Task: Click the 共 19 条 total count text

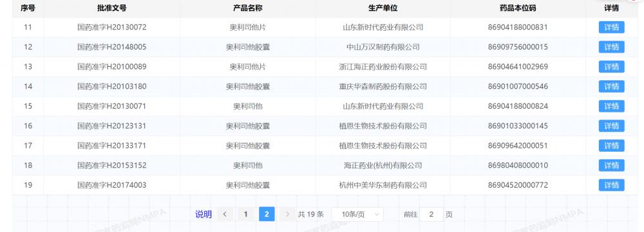Action: pos(311,214)
